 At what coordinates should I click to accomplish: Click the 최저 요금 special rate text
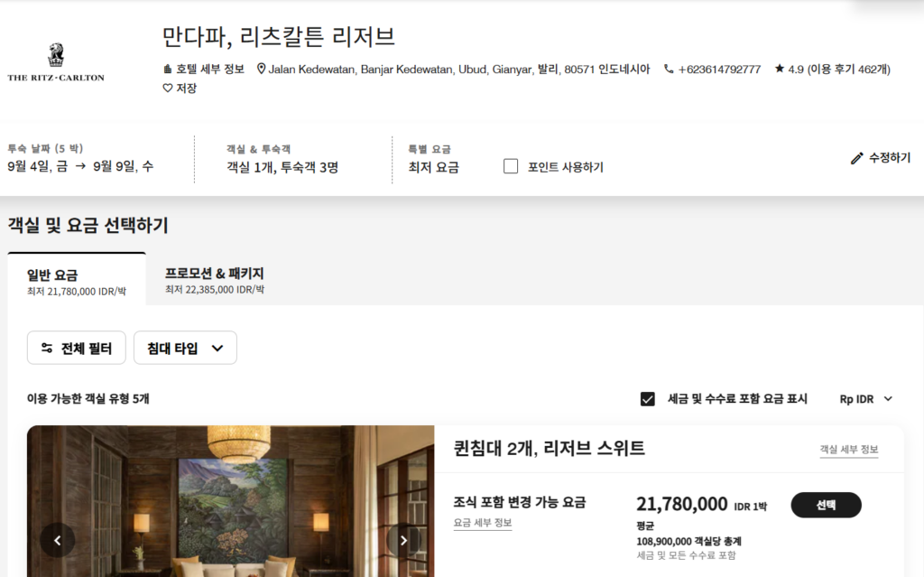tap(434, 167)
